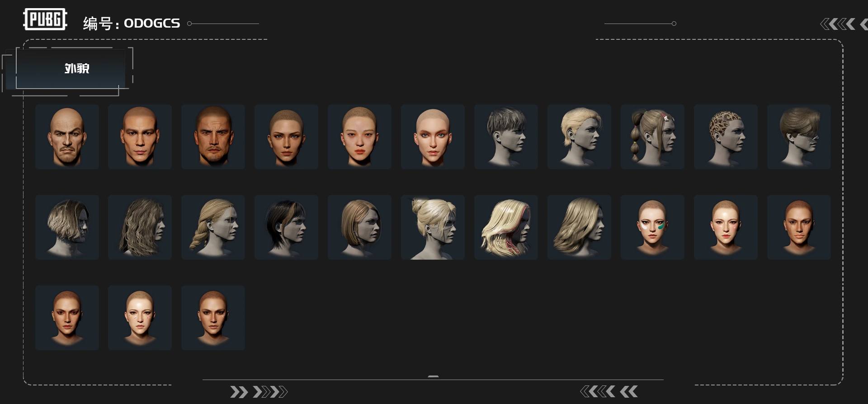Image resolution: width=868 pixels, height=404 pixels.
Task: Choose the pale face with pink blush cheeks
Action: (726, 227)
